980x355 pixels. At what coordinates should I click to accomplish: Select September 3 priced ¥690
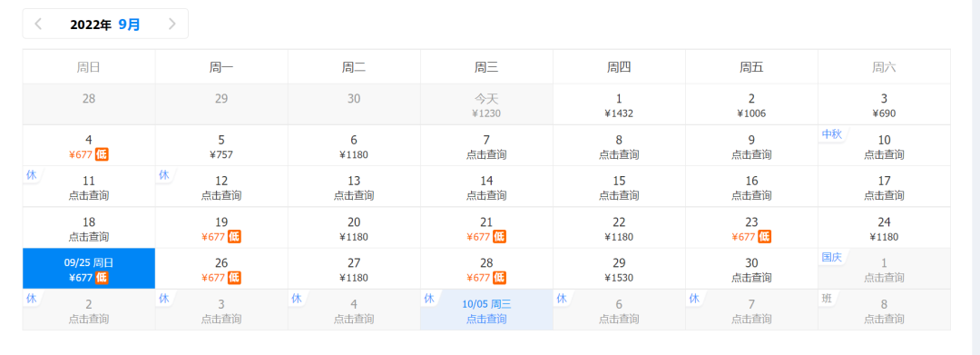click(884, 105)
